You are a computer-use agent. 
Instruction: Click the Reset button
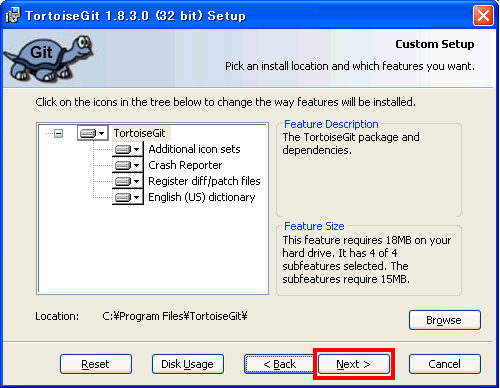(96, 364)
